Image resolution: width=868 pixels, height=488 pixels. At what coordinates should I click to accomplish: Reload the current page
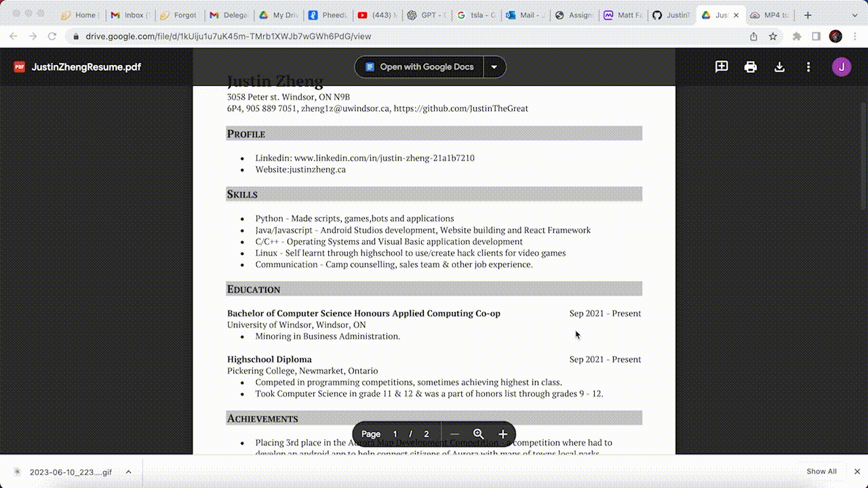(x=52, y=37)
